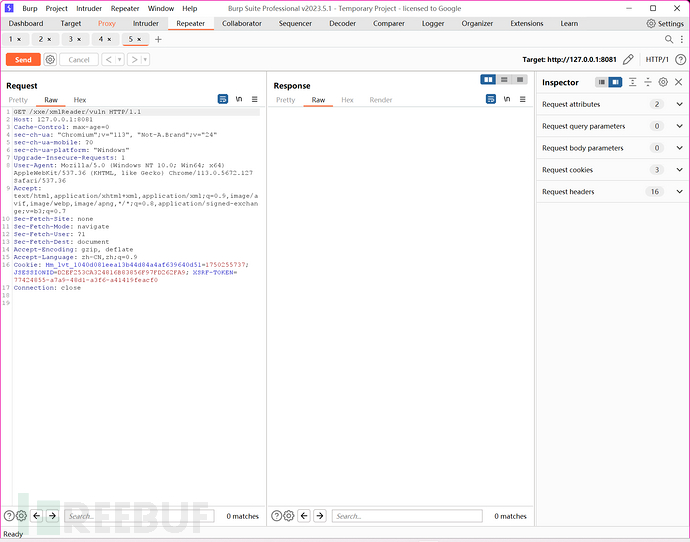Screen dimensions: 690x542
Task: Switch Request view to Hex tab
Action: (x=80, y=100)
